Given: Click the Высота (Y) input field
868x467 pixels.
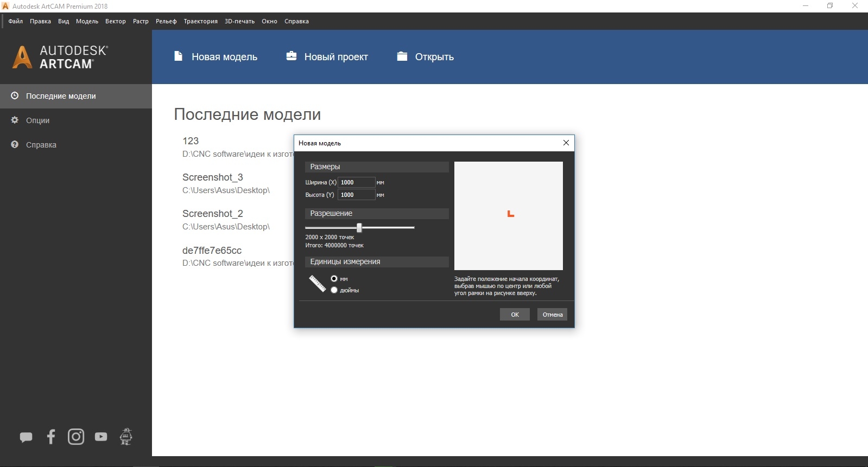Looking at the screenshot, I should (x=356, y=195).
